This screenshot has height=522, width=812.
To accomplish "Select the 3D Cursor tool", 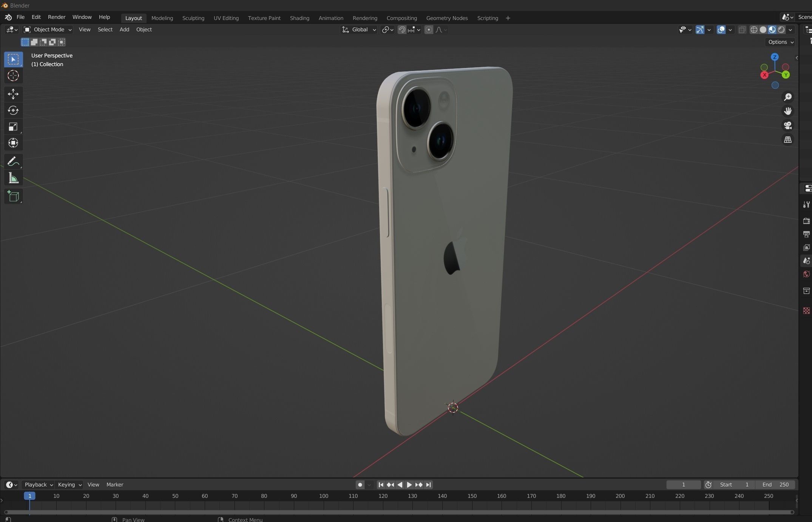I will click(13, 76).
